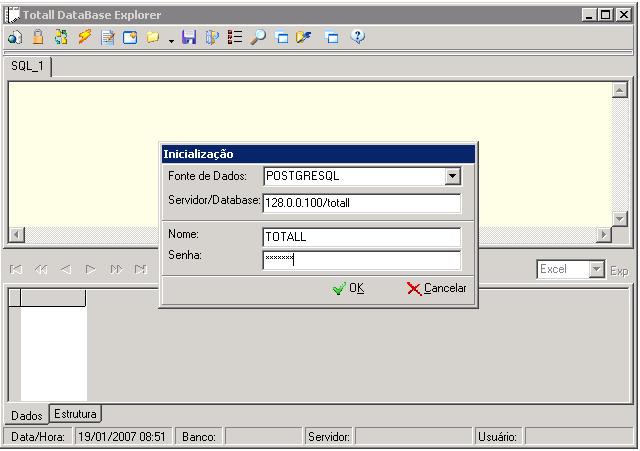Minimize the Totall DataBase Explorer window
640x451 pixels.
coord(589,15)
